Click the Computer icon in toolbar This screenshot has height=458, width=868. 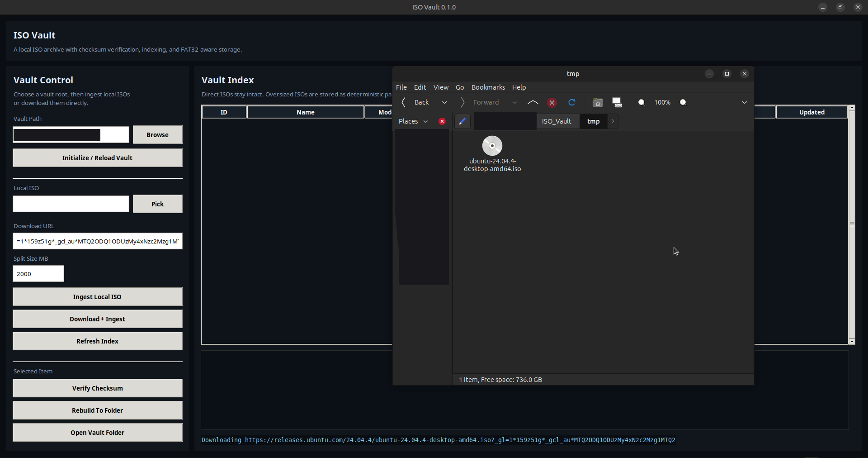[618, 102]
